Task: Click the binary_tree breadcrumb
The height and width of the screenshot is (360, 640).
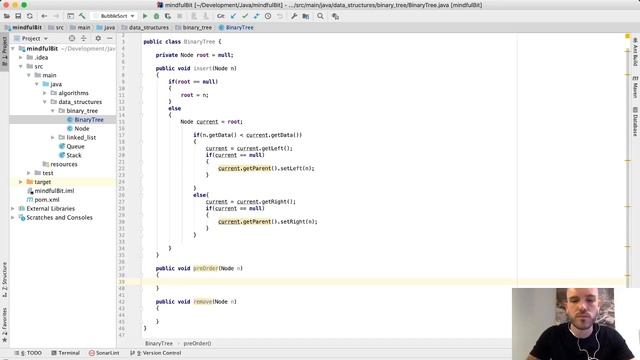Action: pyautogui.click(x=193, y=27)
